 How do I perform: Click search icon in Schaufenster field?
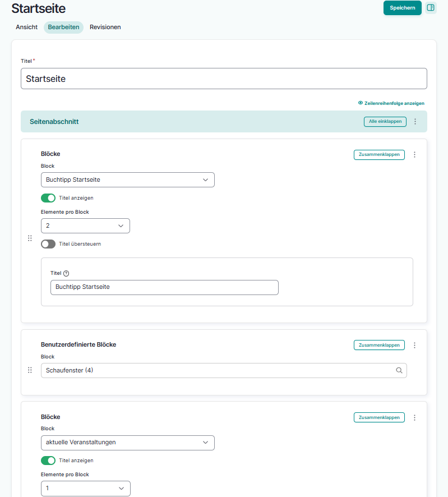pyautogui.click(x=399, y=370)
